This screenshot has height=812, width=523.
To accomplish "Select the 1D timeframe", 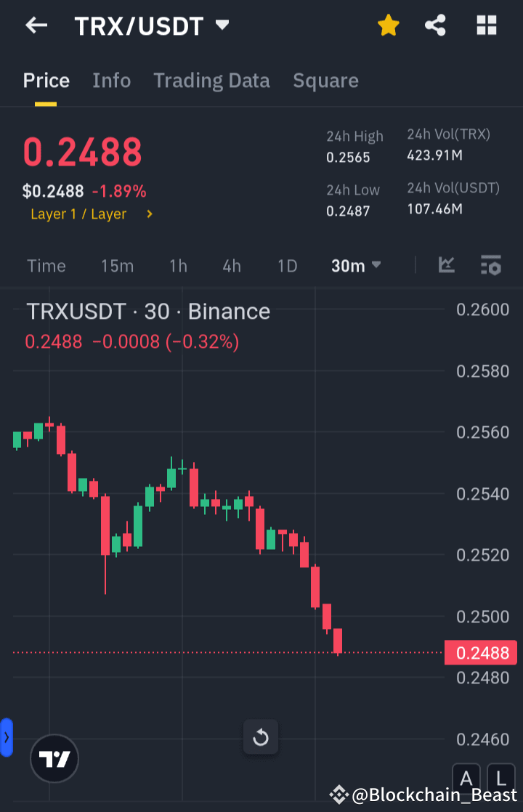I will click(x=287, y=266).
